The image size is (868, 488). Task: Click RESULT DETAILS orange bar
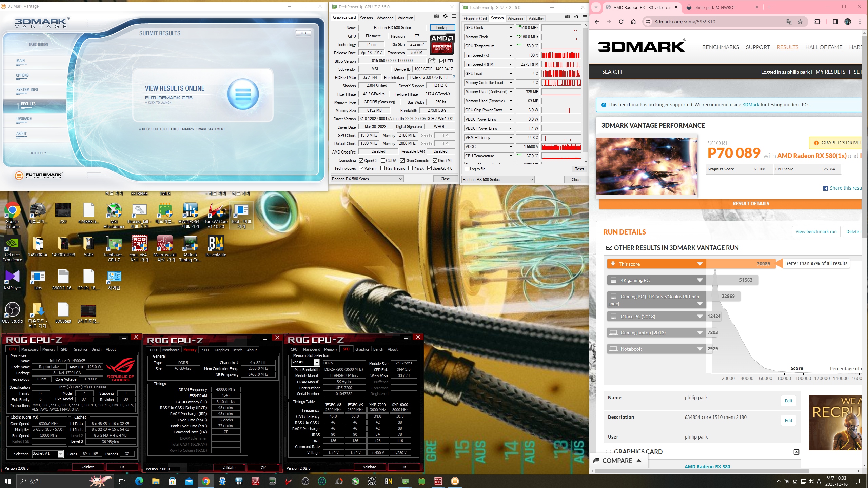[730, 204]
